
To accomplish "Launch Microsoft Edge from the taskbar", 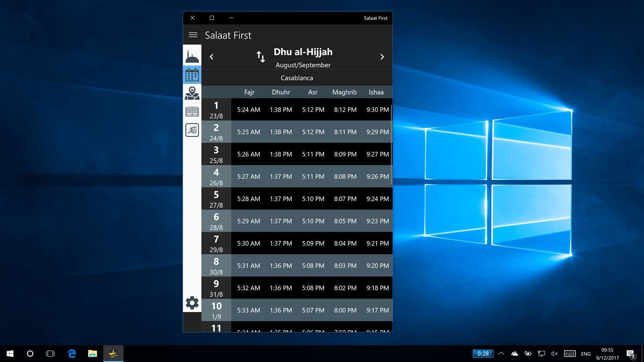I will pyautogui.click(x=72, y=354).
